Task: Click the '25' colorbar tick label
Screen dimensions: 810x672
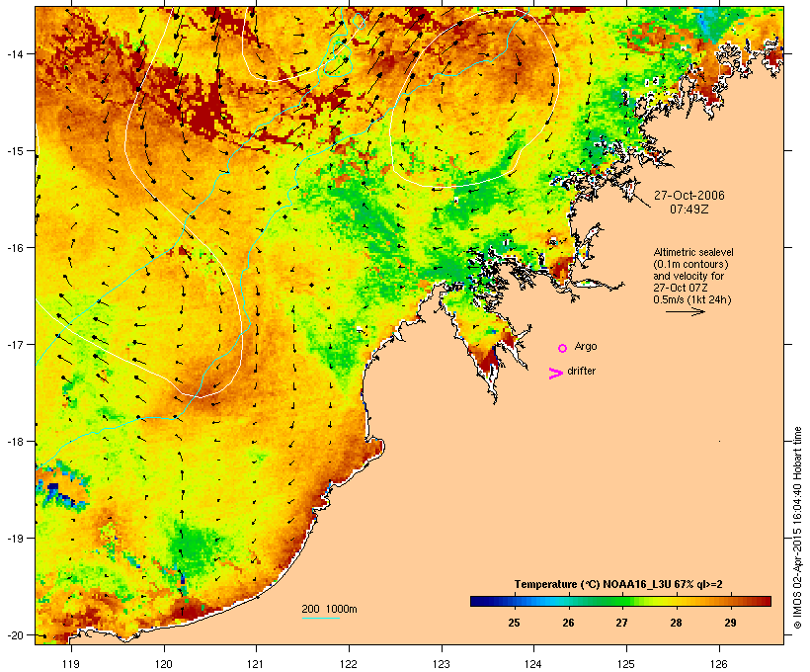Action: [x=514, y=623]
